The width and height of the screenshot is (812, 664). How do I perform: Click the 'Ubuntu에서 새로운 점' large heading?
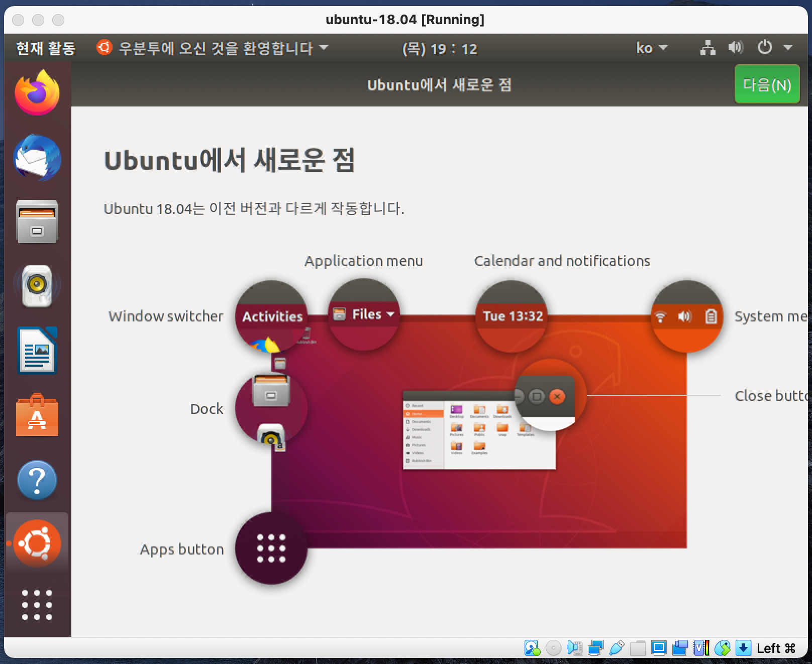(x=229, y=161)
